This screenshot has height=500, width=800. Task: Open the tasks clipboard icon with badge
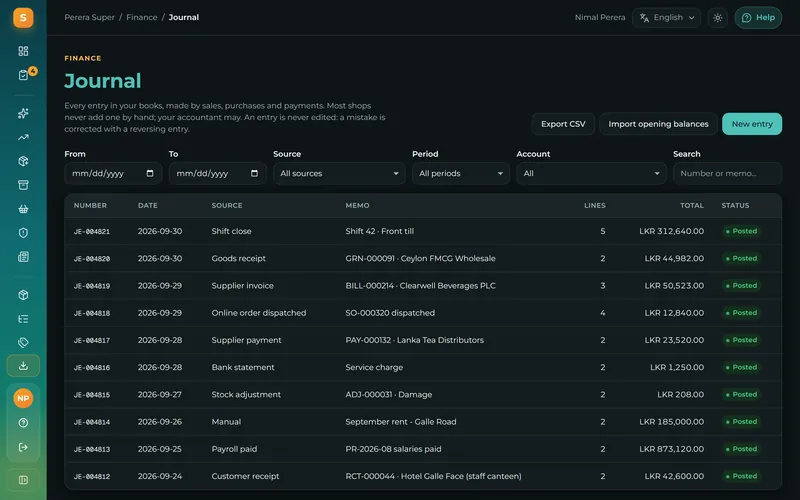23,75
